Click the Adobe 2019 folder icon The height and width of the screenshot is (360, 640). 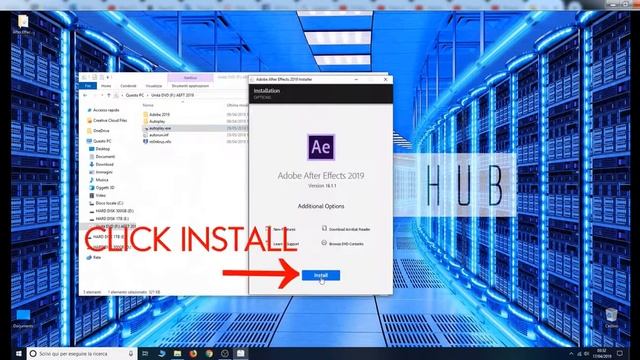coord(145,115)
